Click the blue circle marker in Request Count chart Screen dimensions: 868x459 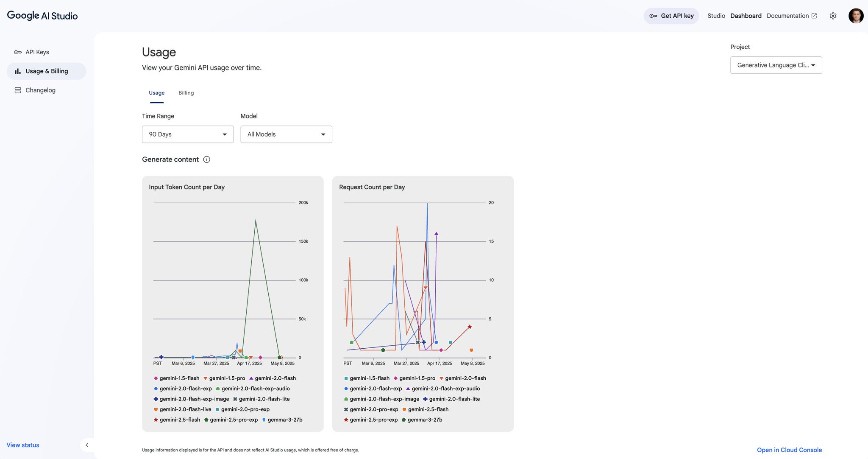[436, 342]
